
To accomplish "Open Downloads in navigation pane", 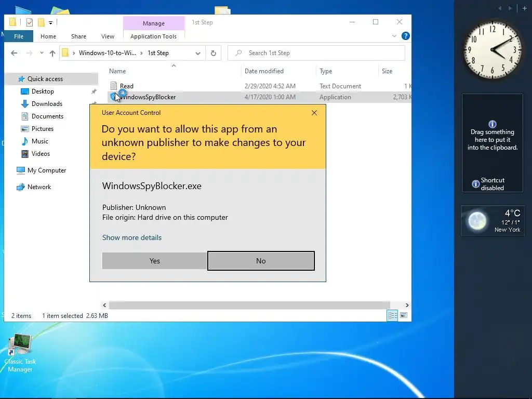I will [47, 104].
